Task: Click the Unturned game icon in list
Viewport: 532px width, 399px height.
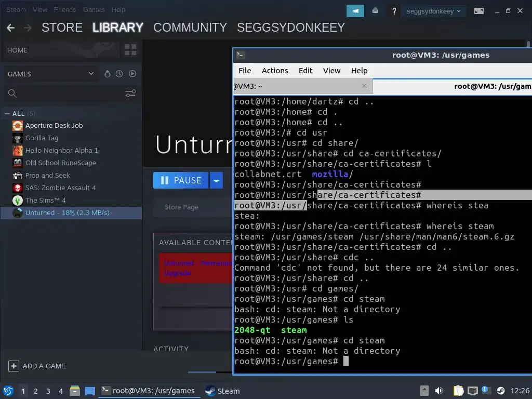Action: click(18, 212)
